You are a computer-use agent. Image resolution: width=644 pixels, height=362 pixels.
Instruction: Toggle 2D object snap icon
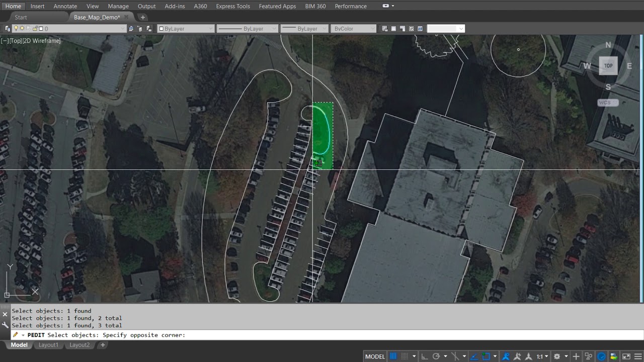tap(486, 356)
